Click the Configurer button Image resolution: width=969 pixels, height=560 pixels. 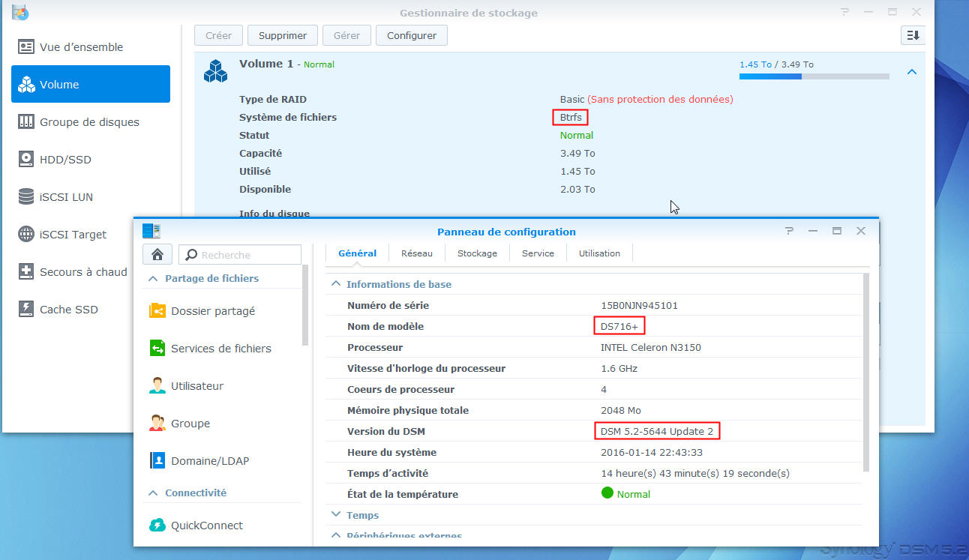click(412, 35)
